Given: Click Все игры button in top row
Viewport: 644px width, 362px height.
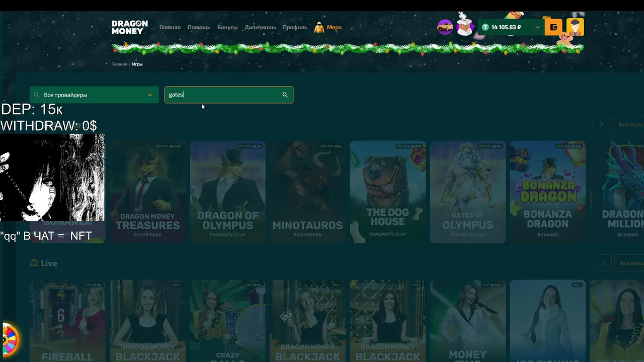Looking at the screenshot, I should pyautogui.click(x=629, y=124).
